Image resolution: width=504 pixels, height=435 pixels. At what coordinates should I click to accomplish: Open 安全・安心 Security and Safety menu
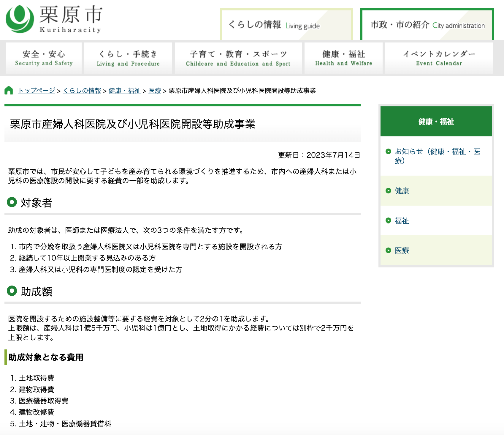(44, 58)
